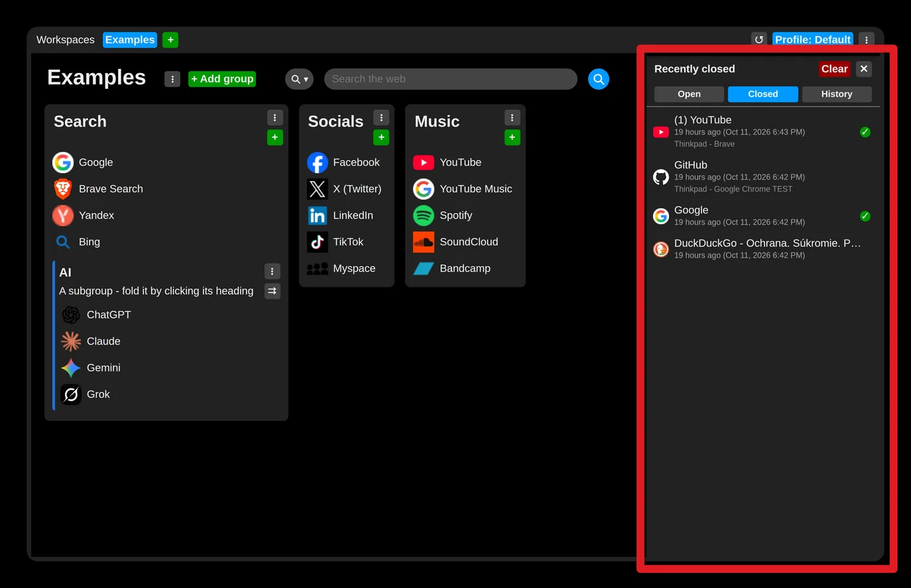The image size is (911, 588).
Task: Add a link to the Search group
Action: (275, 137)
